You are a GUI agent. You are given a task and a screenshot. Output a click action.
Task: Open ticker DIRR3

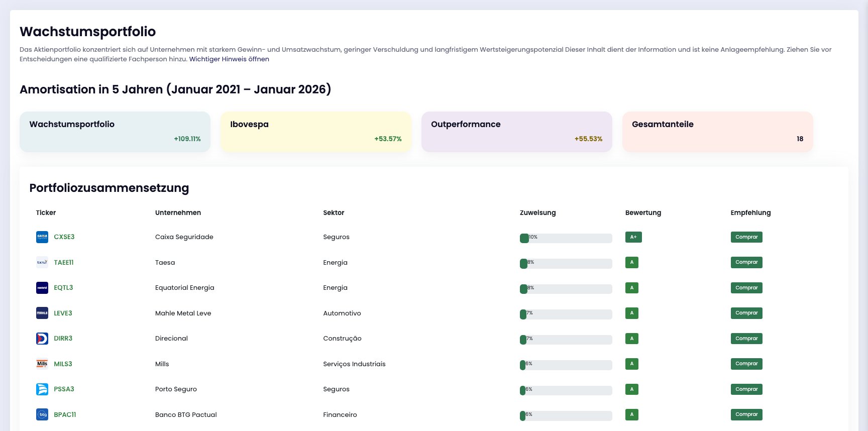(63, 339)
